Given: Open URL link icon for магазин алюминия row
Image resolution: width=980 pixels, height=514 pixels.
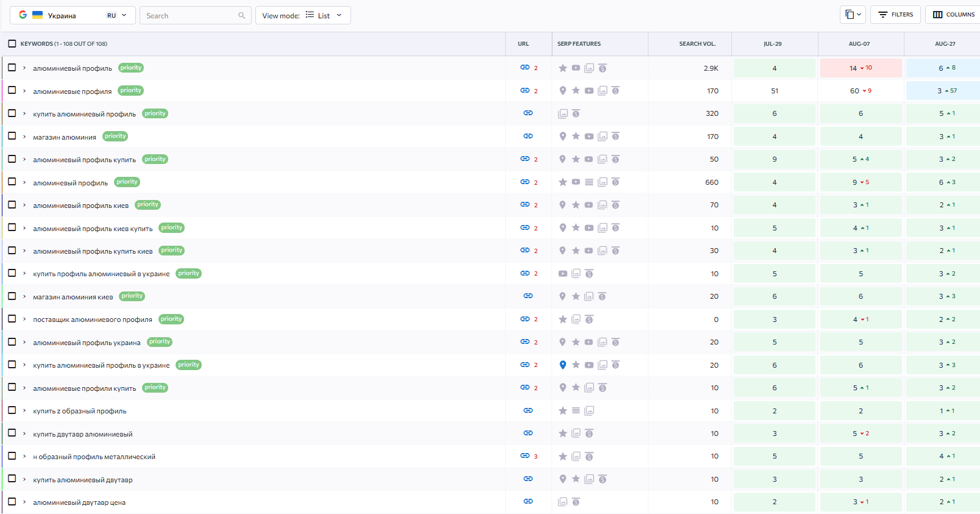Looking at the screenshot, I should [x=528, y=136].
